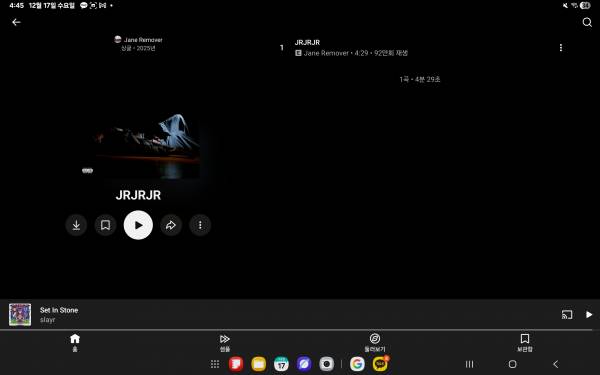Launch the Camera app from taskbar

point(326,364)
